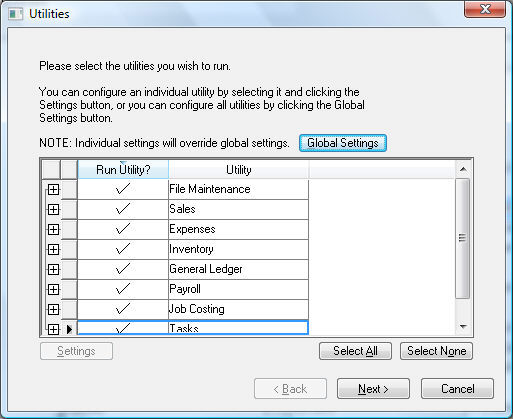Click the Next button
This screenshot has height=419, width=513.
(373, 389)
